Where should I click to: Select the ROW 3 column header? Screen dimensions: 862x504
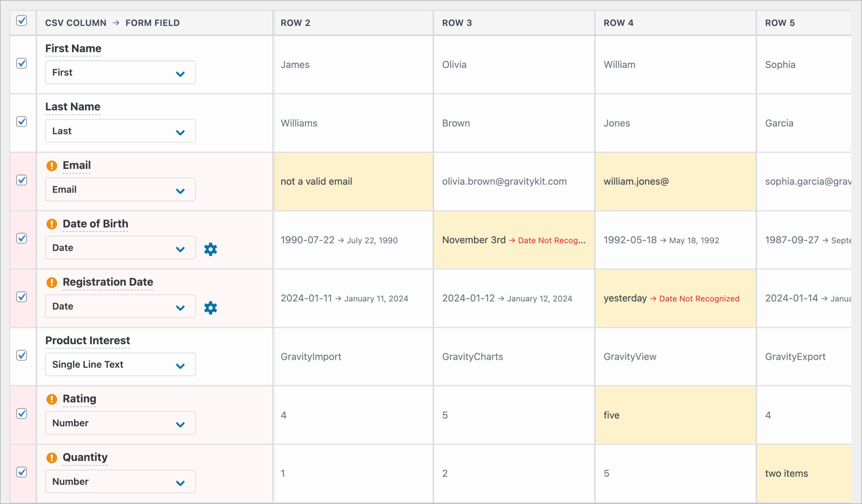[x=457, y=23]
